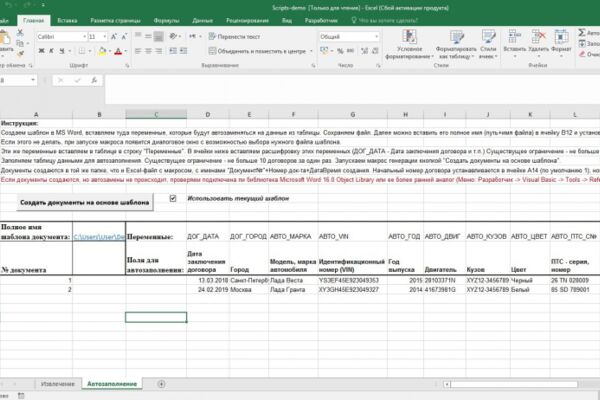
Task: Open template path link in cell B12
Action: point(99,237)
